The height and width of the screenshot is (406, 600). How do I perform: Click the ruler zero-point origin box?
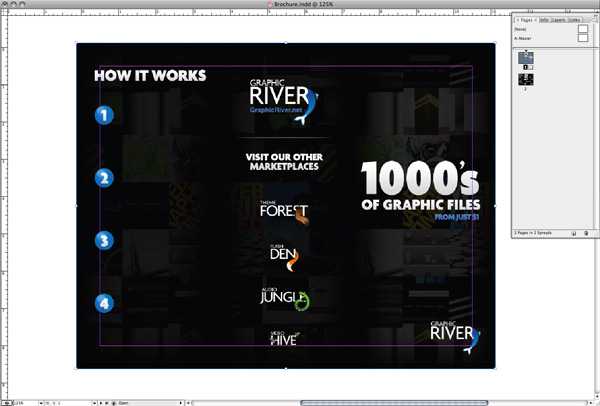click(4, 11)
